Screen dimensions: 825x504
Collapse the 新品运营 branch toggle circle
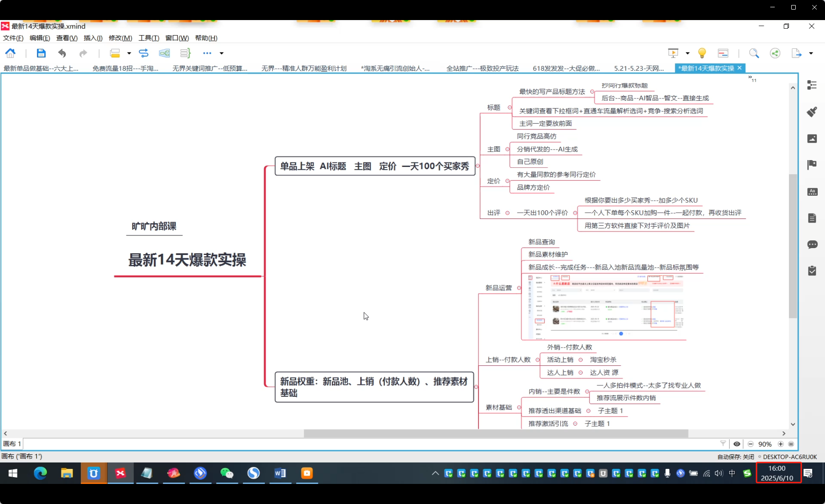click(x=519, y=288)
